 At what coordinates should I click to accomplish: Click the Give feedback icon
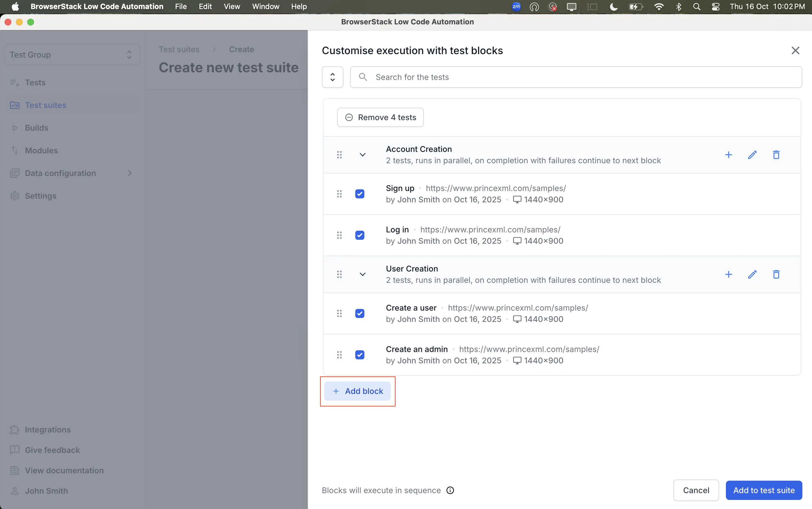14,450
